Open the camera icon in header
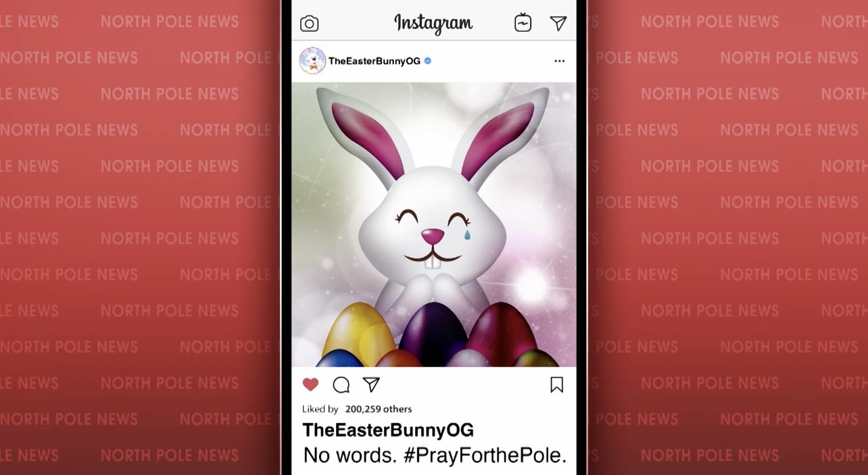This screenshot has height=475, width=868. pos(309,24)
